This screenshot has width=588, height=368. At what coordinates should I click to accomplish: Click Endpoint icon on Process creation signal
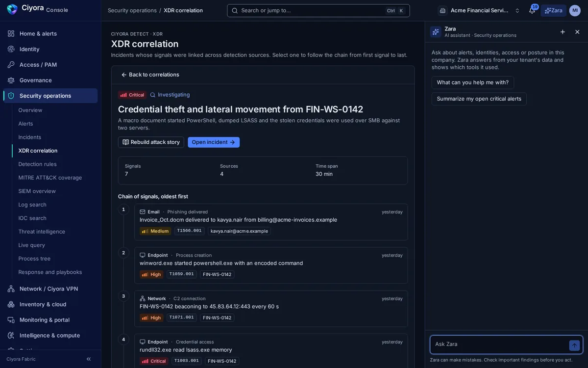tap(143, 255)
